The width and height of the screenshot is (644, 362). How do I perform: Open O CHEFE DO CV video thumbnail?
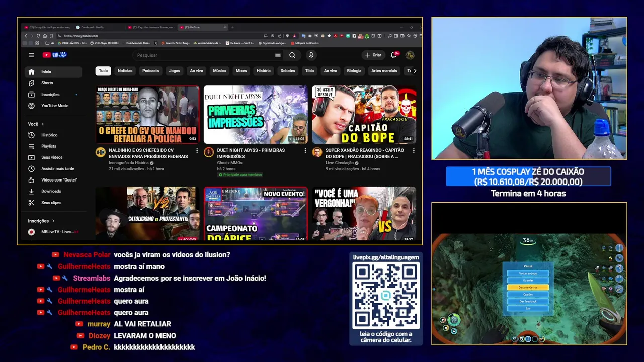click(147, 115)
